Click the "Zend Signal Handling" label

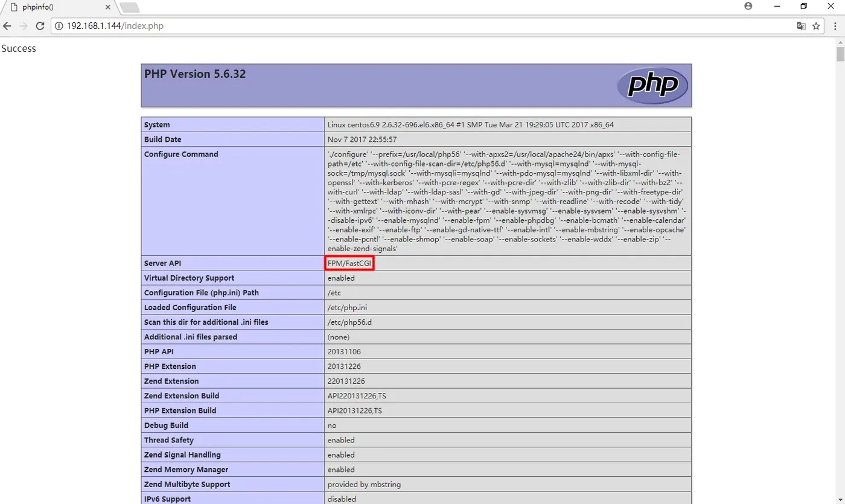click(182, 455)
